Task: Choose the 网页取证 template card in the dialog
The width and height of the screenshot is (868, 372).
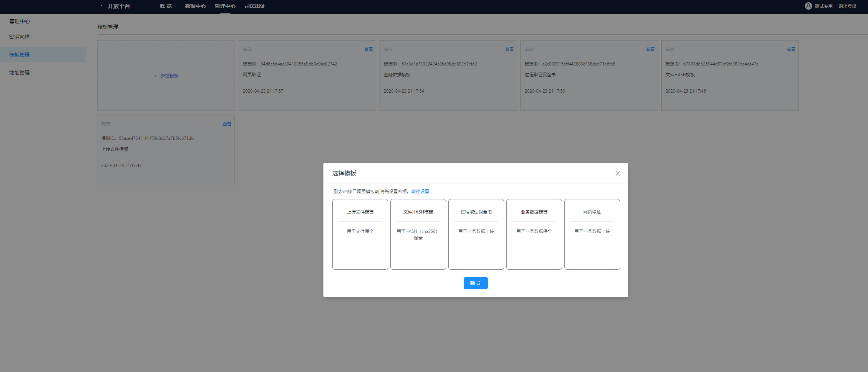Action: point(592,234)
